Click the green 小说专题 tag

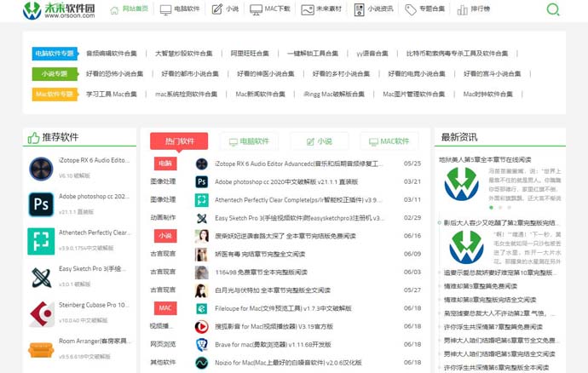point(55,74)
